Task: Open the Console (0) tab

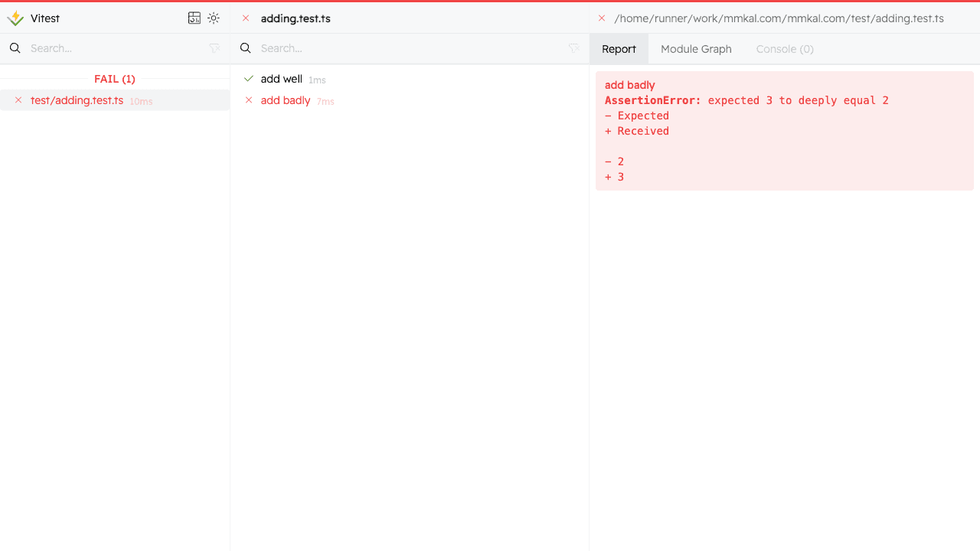Action: (784, 49)
